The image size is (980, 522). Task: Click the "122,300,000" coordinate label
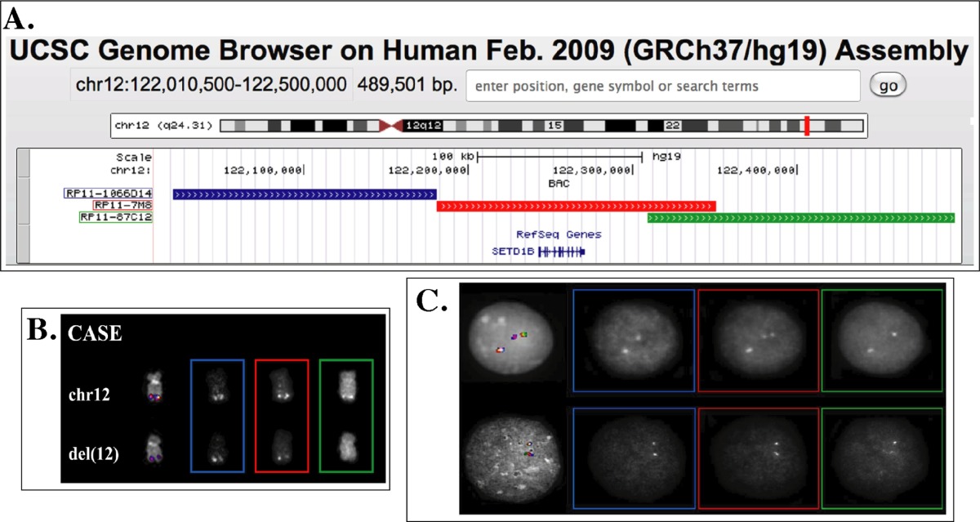[593, 170]
